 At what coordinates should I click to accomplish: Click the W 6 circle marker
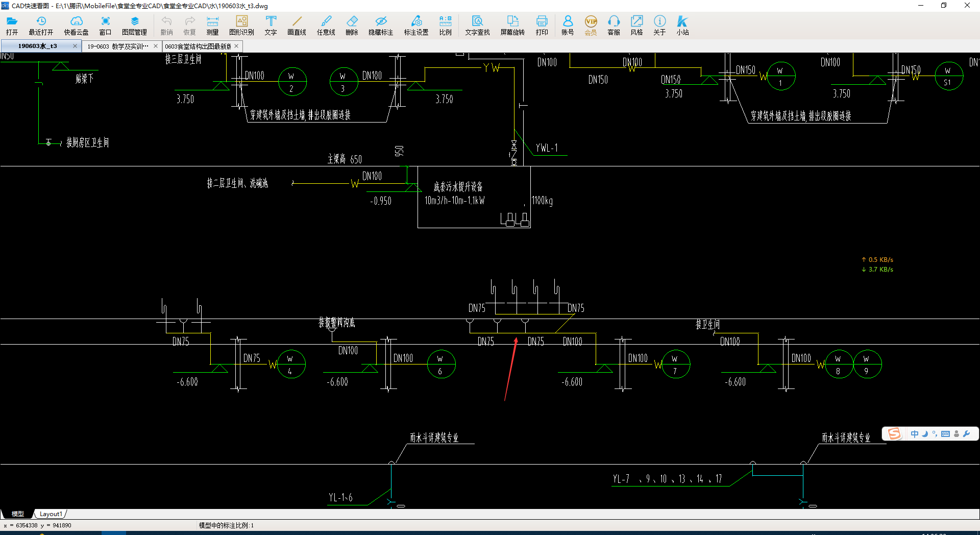[441, 364]
